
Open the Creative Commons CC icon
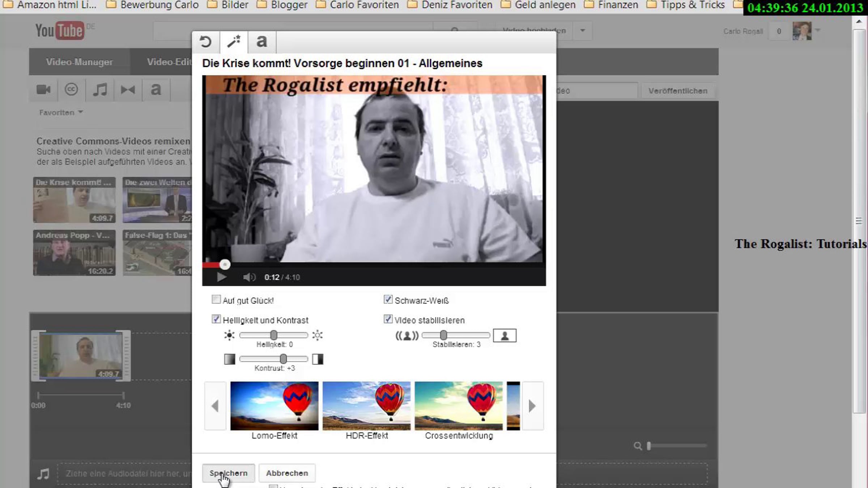coord(71,89)
